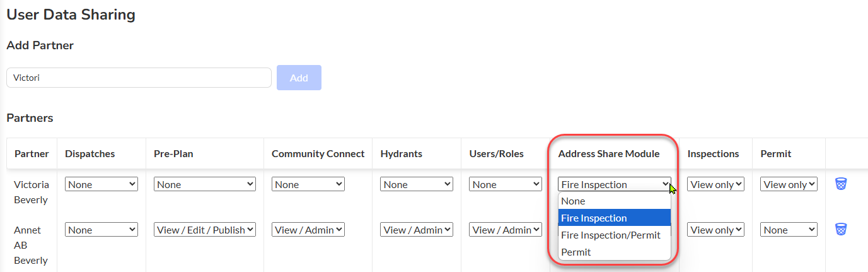Open Victoria's Permit View only dropdown
The height and width of the screenshot is (272, 868).
789,184
